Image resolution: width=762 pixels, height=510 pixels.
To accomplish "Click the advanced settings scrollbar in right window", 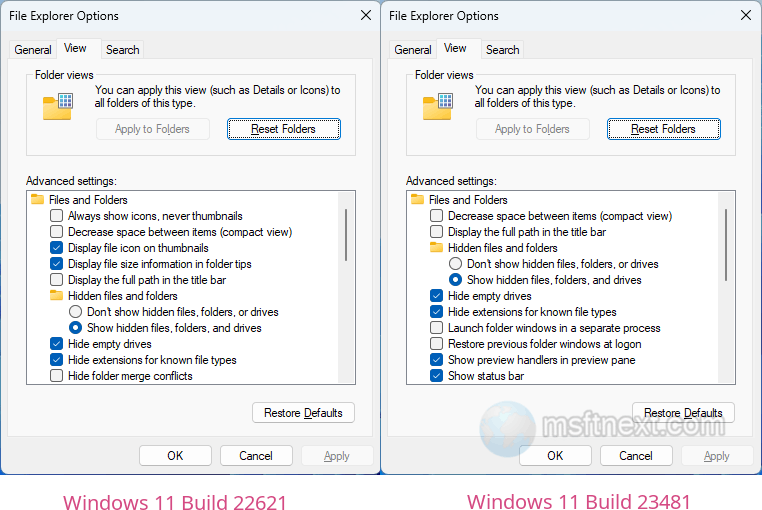I will [726, 245].
